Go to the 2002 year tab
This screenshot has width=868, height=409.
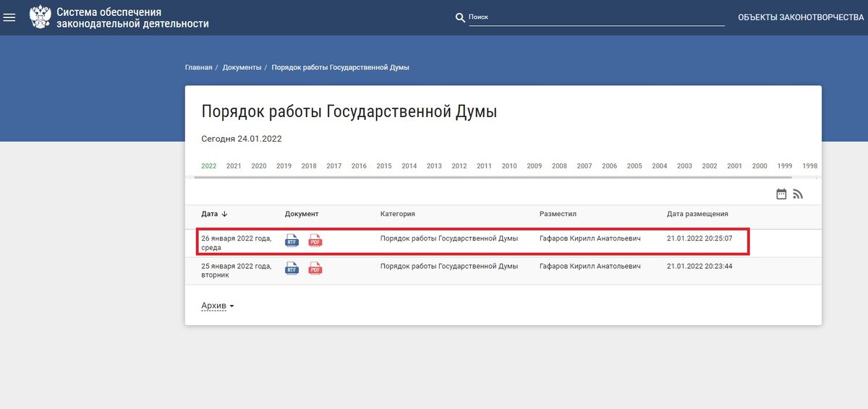(710, 165)
